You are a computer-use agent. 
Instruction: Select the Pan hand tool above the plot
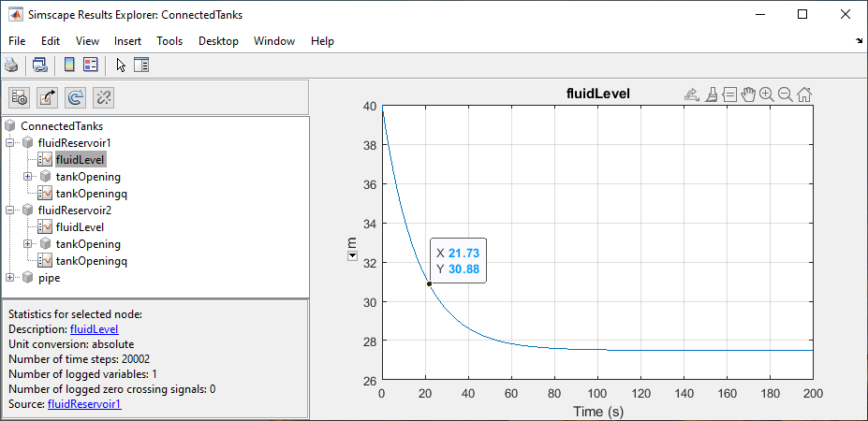[748, 94]
